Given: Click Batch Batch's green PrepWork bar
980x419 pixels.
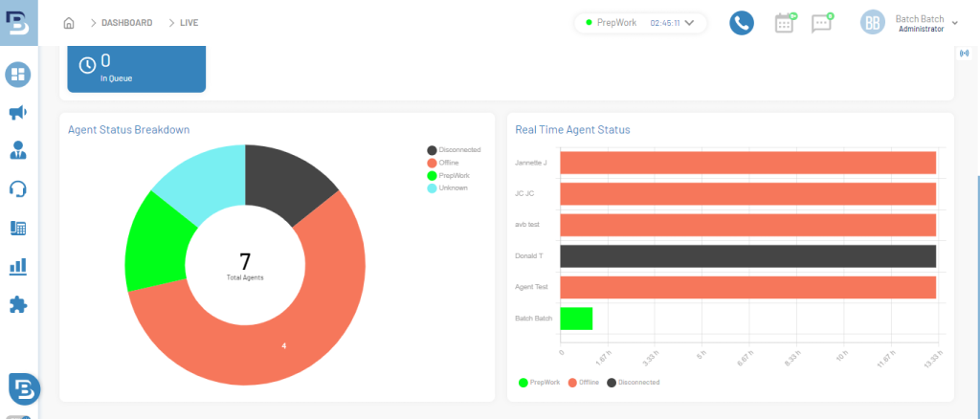Looking at the screenshot, I should 576,319.
